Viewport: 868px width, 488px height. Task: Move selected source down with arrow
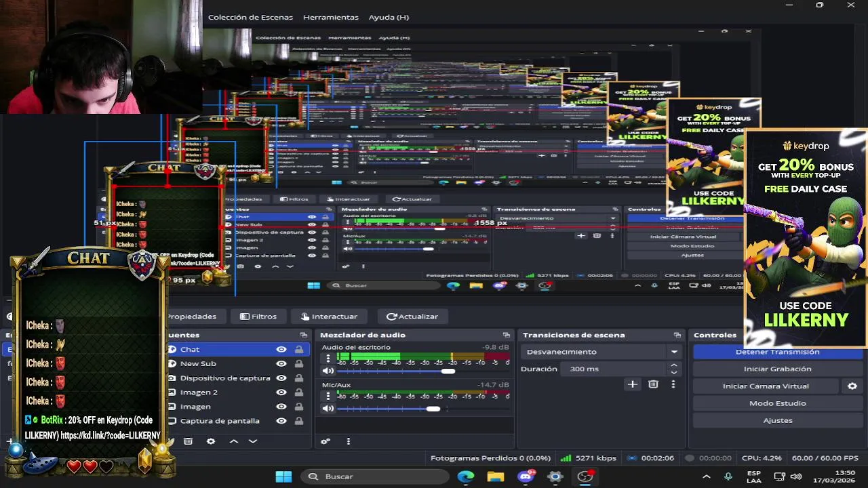253,441
